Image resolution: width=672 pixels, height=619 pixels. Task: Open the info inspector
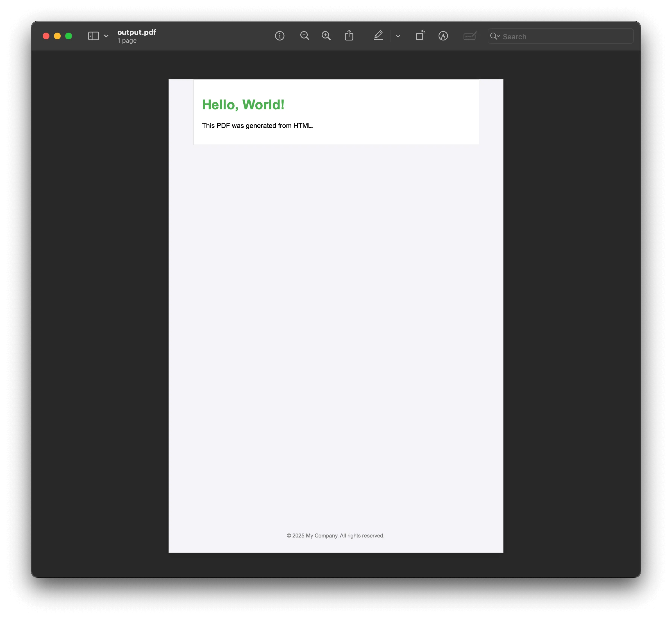[280, 36]
